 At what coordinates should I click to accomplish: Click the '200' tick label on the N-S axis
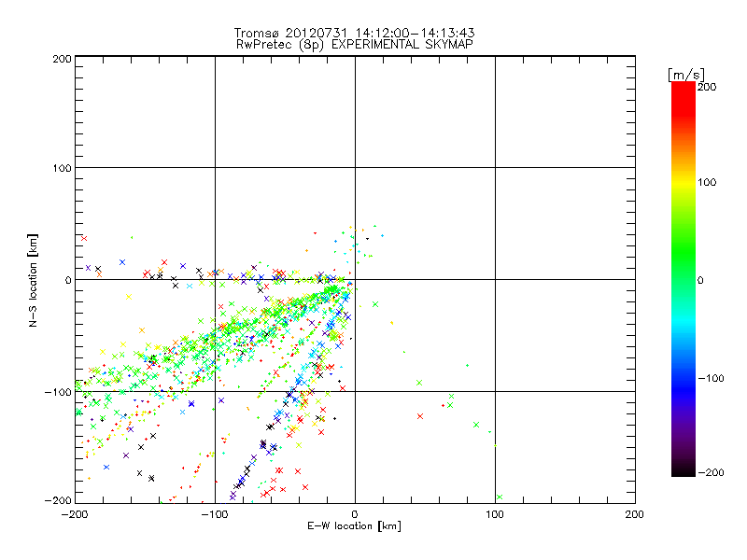click(x=62, y=59)
